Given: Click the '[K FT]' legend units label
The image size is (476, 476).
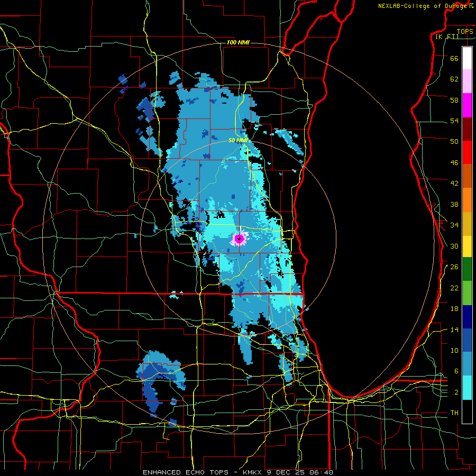Looking at the screenshot, I should [x=447, y=36].
